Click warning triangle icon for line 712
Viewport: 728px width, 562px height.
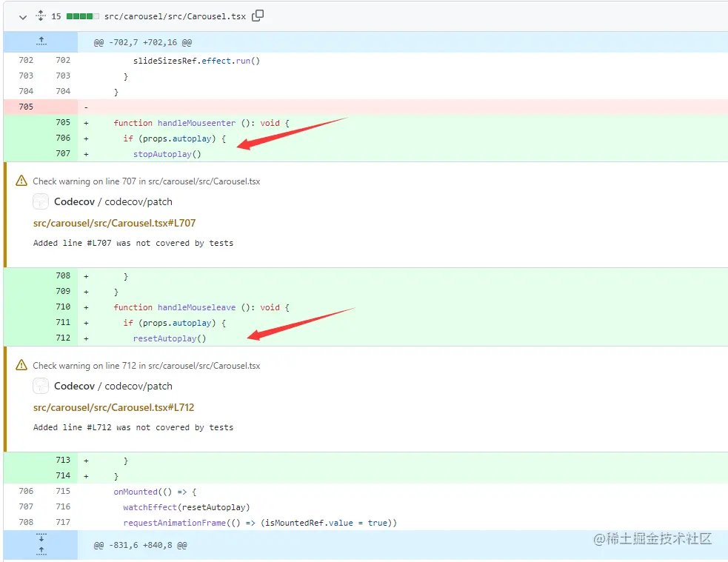(21, 365)
